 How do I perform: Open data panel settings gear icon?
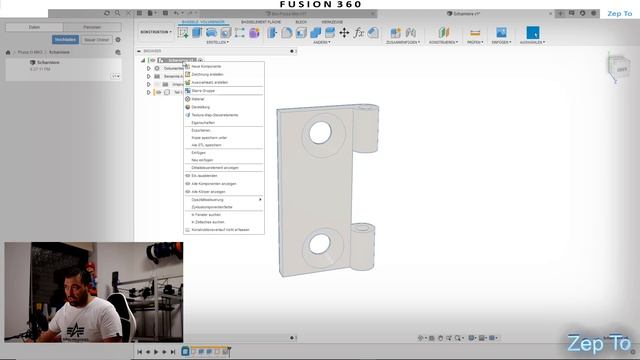pos(118,40)
